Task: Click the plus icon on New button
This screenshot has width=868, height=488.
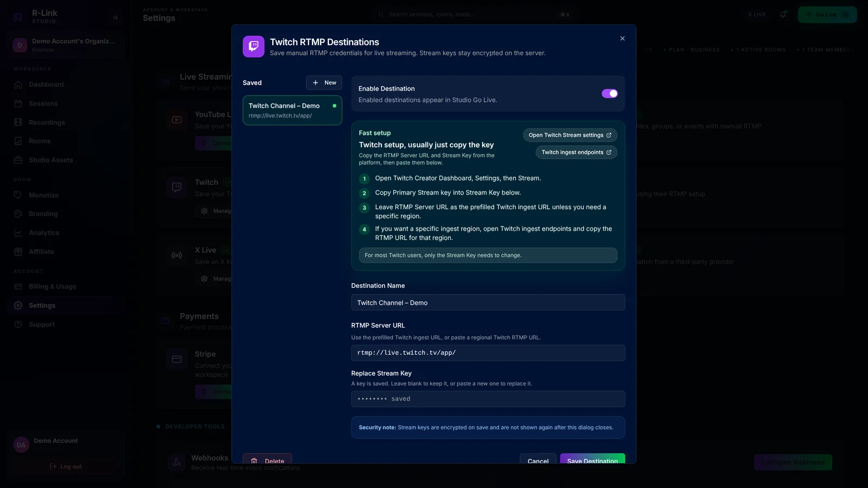Action: click(315, 82)
